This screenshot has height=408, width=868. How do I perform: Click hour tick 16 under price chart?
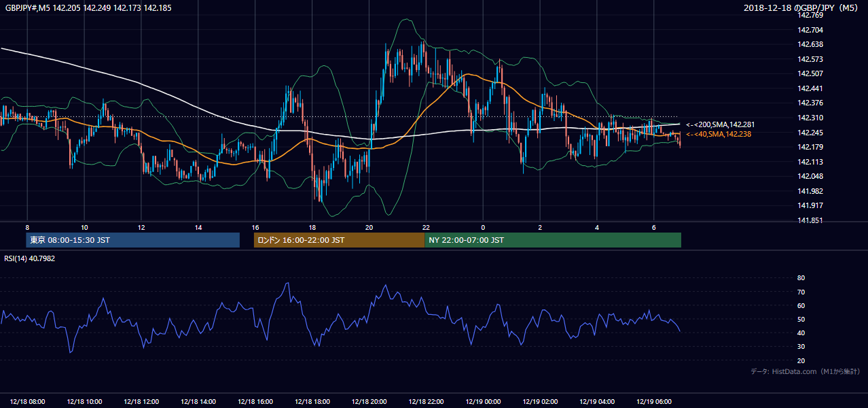(255, 227)
